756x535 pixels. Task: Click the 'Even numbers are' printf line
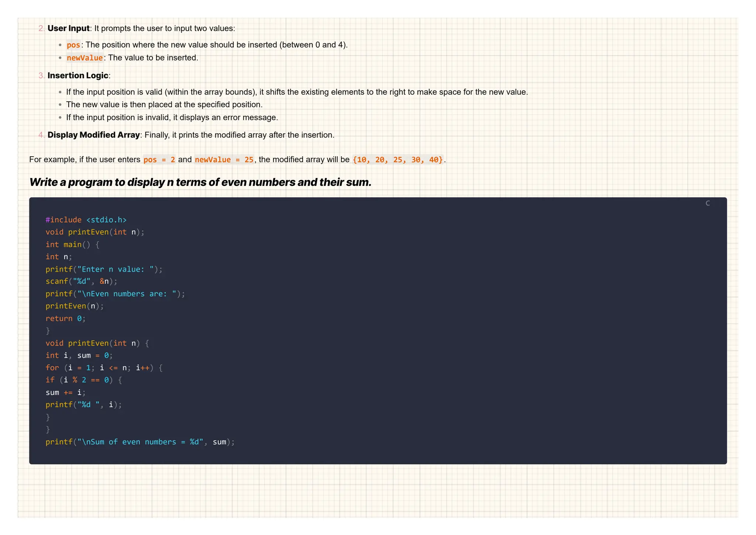coord(115,294)
